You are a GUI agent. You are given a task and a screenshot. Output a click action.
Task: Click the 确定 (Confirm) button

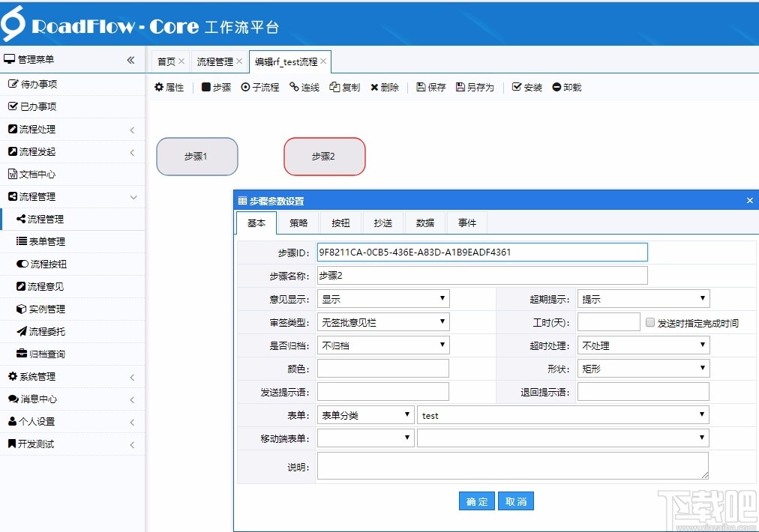click(477, 501)
